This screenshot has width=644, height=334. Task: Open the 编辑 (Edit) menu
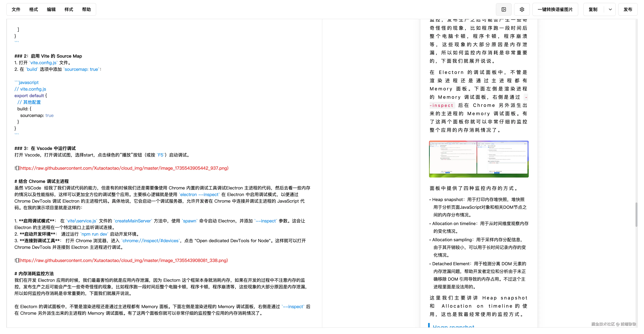click(51, 9)
